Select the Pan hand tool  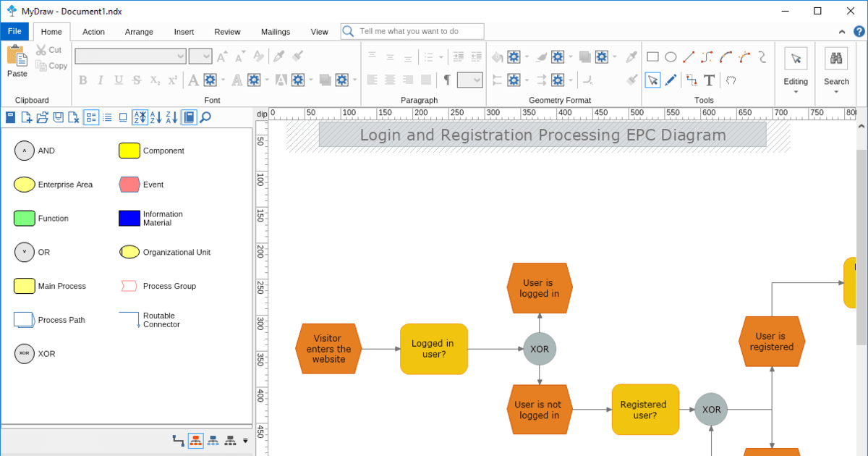point(731,80)
